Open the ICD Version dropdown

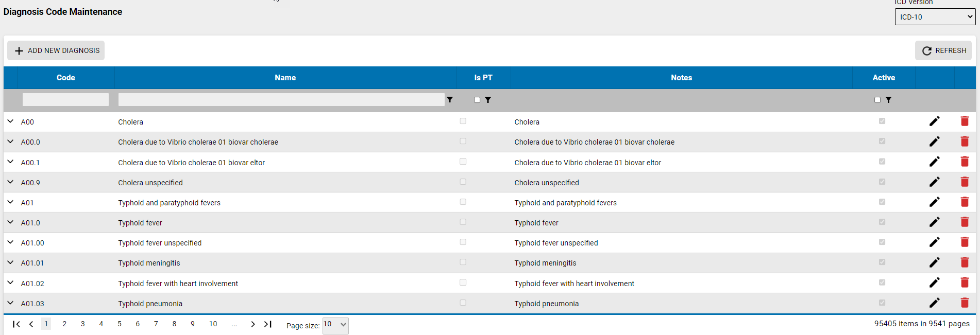[x=935, y=17]
